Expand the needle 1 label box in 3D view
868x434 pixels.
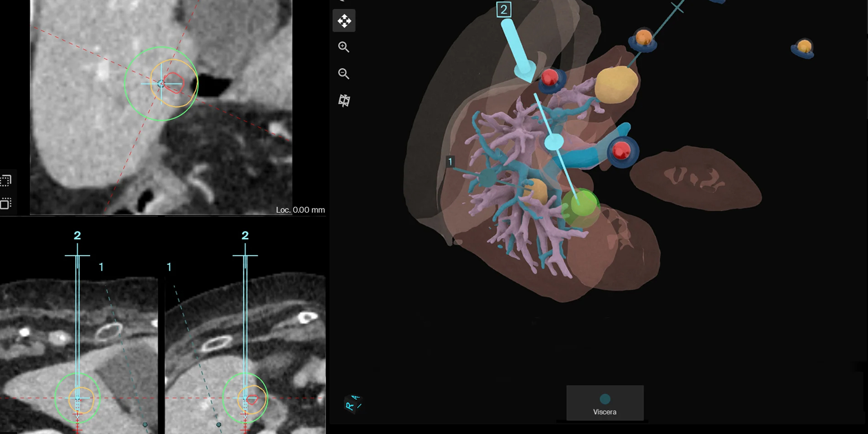[450, 160]
